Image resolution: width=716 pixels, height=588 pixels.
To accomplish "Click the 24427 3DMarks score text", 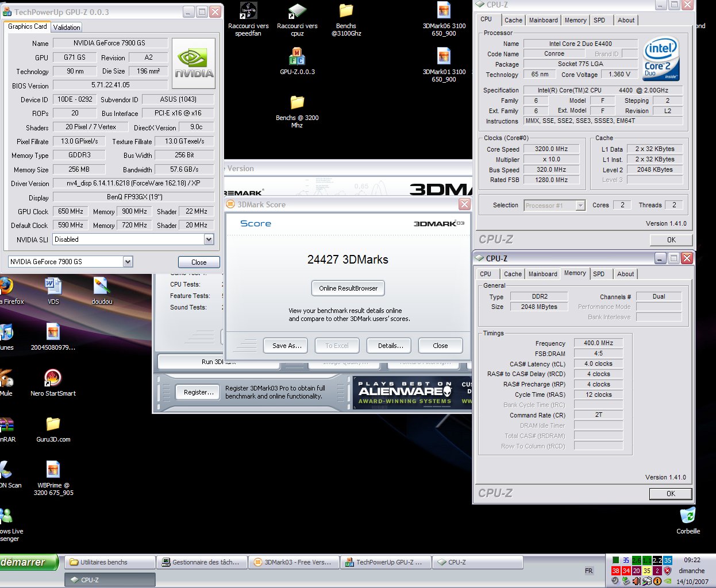I will click(x=348, y=260).
